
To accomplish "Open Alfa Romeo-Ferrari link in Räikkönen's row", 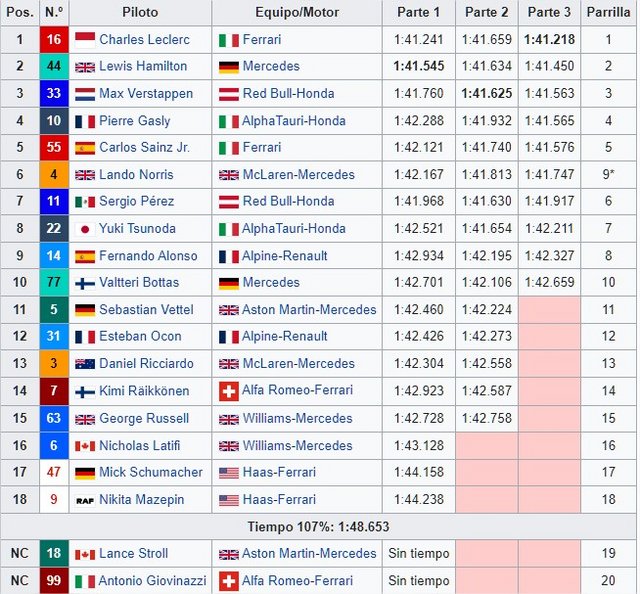I will pos(297,390).
